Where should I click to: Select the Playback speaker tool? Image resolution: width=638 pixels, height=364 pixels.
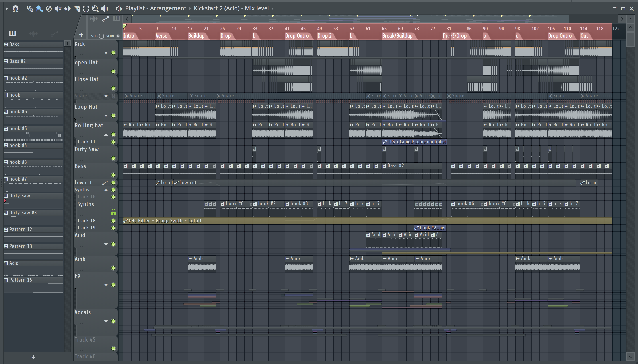coord(105,8)
